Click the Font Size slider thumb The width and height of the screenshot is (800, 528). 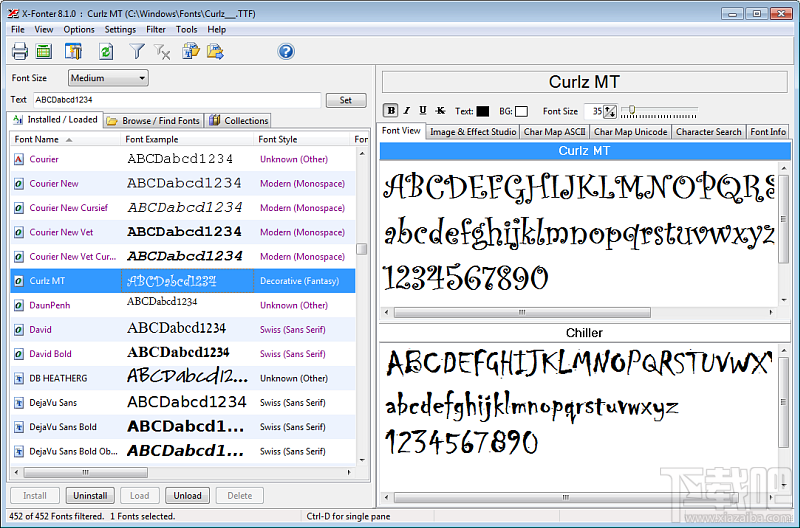tap(632, 110)
